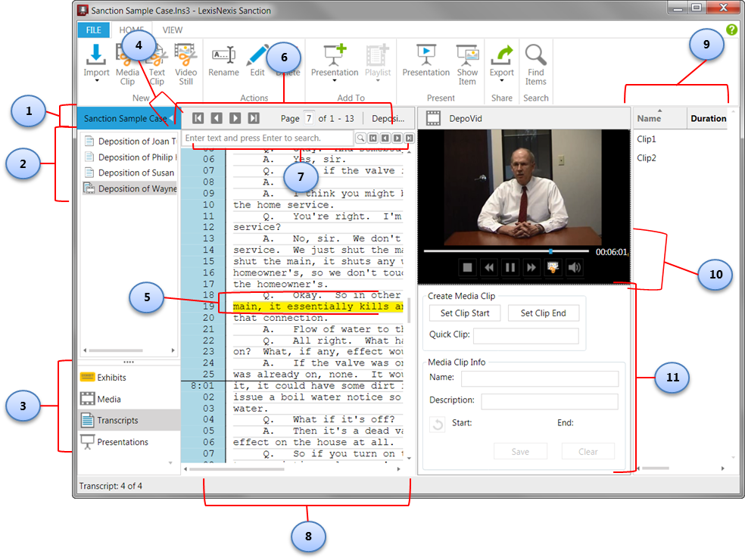
Task: Click Presentation in the Add To group
Action: coord(335,63)
